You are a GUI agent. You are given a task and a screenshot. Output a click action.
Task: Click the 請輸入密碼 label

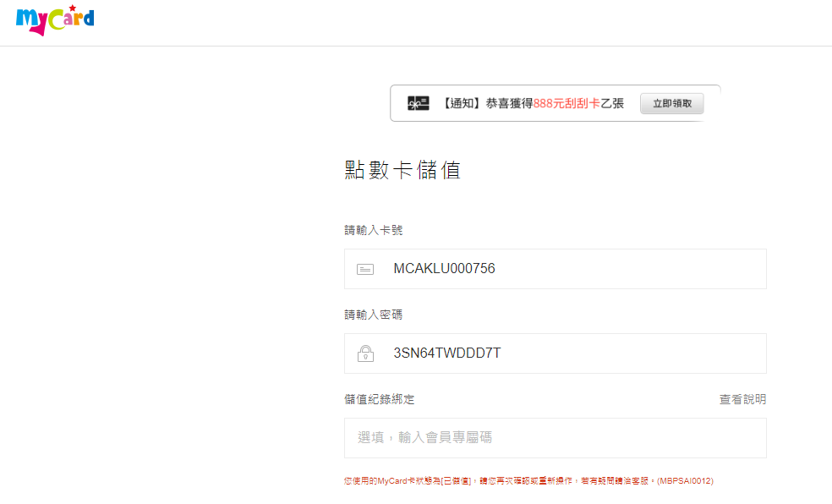click(x=374, y=315)
